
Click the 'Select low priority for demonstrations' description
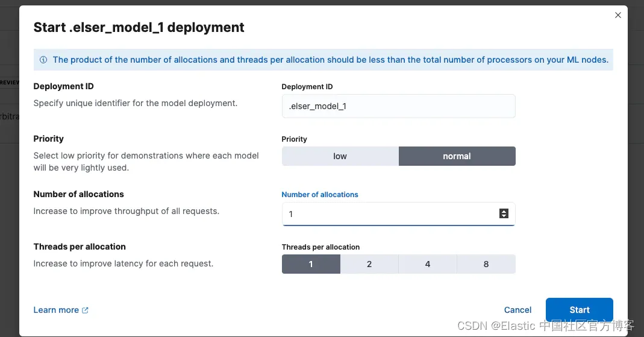[x=146, y=162]
